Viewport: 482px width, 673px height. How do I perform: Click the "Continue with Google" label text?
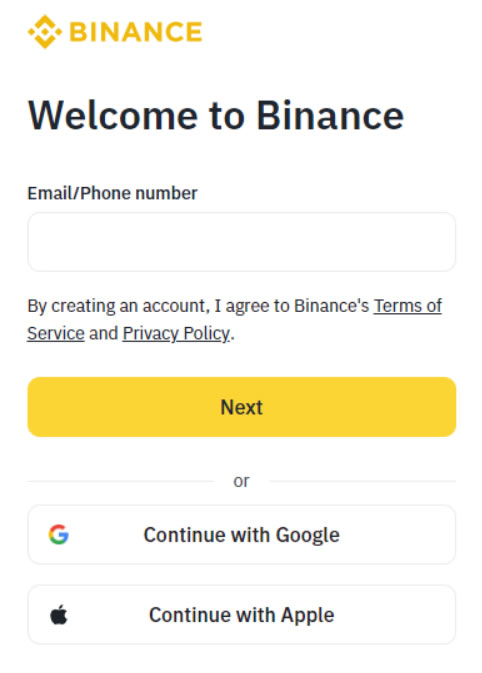coord(242,535)
